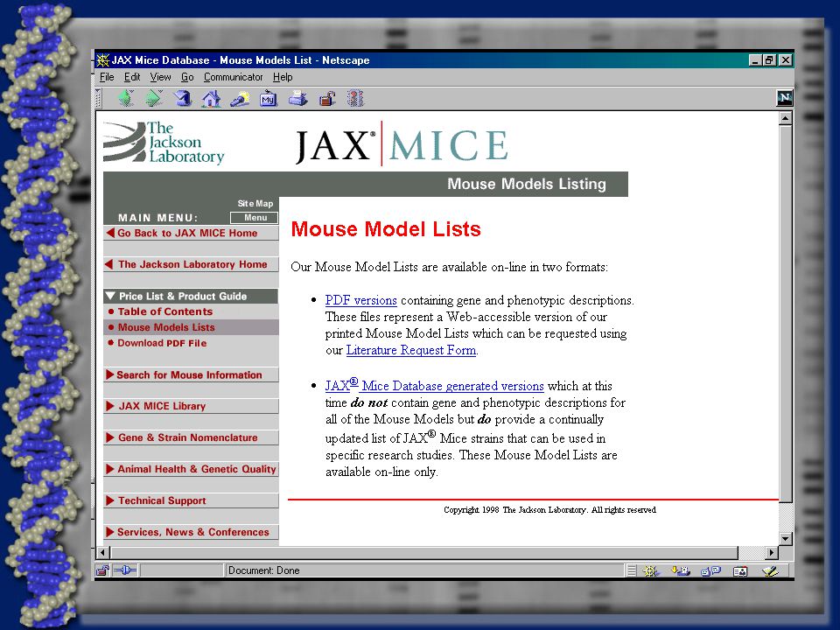Click the Menu button in sidebar
The width and height of the screenshot is (840, 630).
[x=255, y=218]
